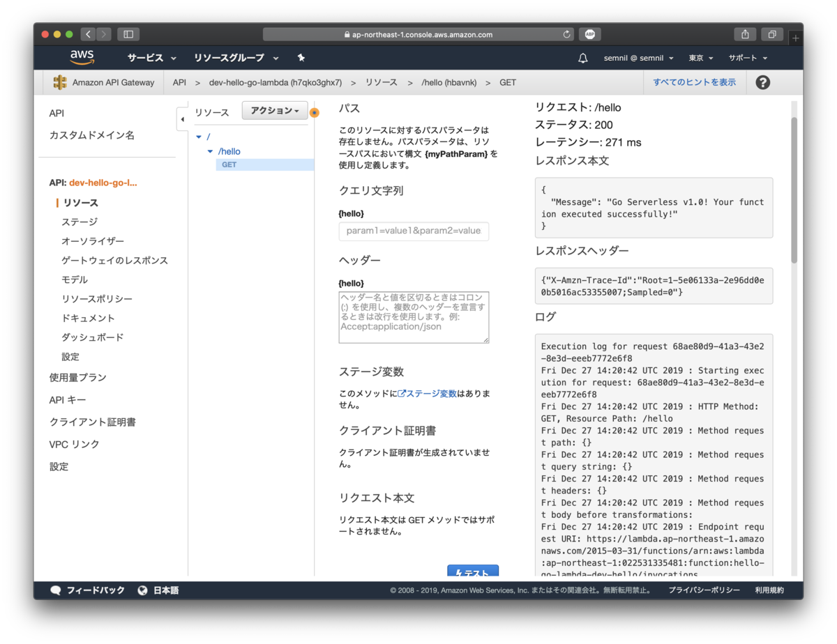Open the external-link icon by ステージ変数

[401, 394]
